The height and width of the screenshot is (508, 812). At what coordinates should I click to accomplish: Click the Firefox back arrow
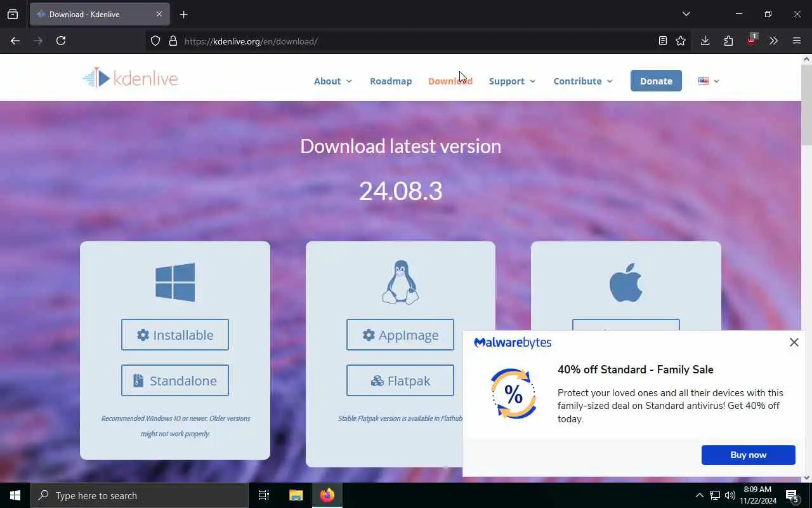click(15, 41)
